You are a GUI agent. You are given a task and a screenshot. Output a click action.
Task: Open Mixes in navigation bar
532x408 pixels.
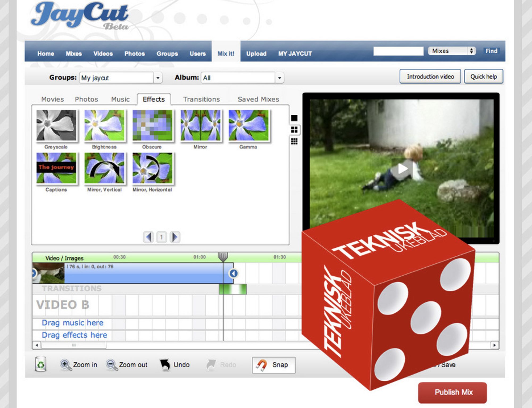coord(74,54)
